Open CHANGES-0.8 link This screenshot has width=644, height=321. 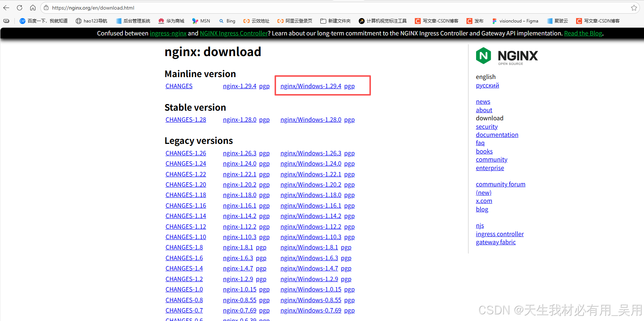tap(184, 300)
